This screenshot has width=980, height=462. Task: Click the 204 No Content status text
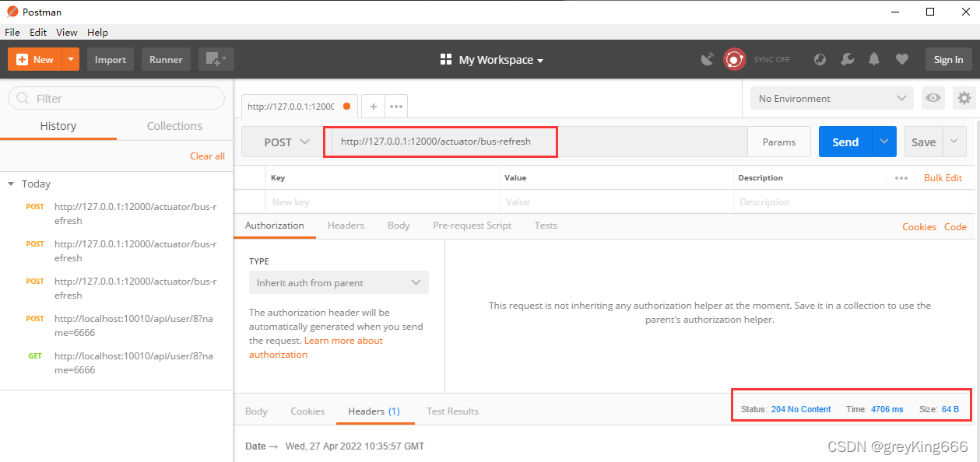click(801, 409)
